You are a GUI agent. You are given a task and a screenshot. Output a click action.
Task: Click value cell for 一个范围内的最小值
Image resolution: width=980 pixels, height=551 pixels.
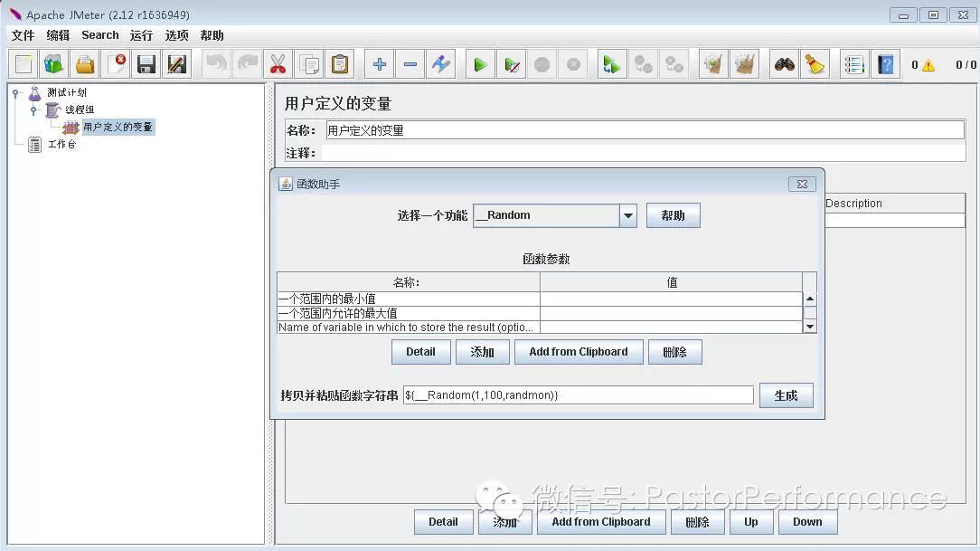pyautogui.click(x=671, y=299)
